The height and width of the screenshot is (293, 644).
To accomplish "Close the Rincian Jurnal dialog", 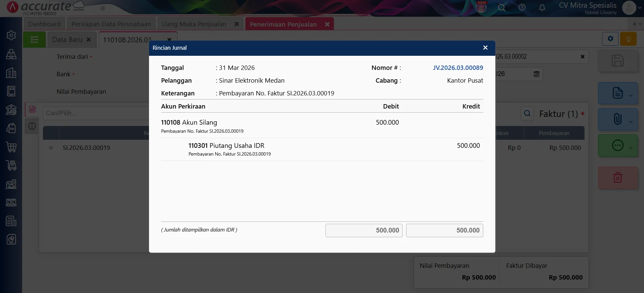I will point(485,48).
